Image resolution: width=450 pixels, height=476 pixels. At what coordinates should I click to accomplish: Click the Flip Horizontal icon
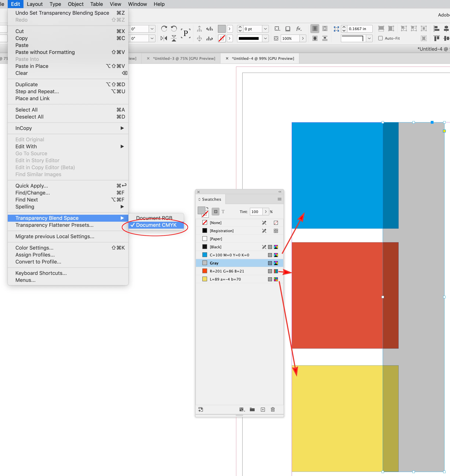point(164,38)
